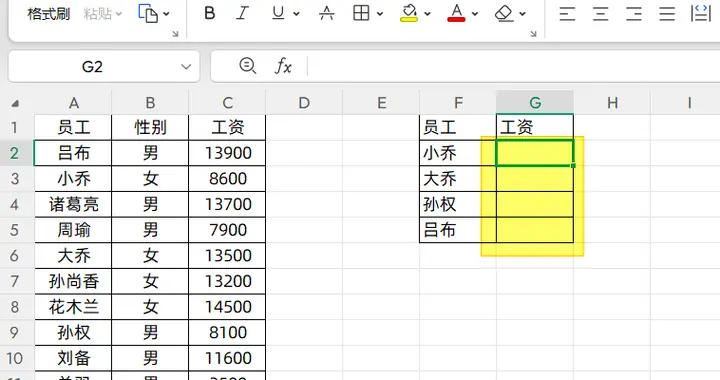Click cell A8 containing 花木兰
The height and width of the screenshot is (380, 720).
73,307
